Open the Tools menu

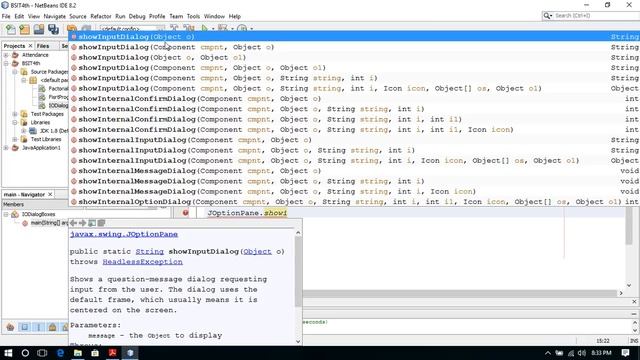pos(193,16)
